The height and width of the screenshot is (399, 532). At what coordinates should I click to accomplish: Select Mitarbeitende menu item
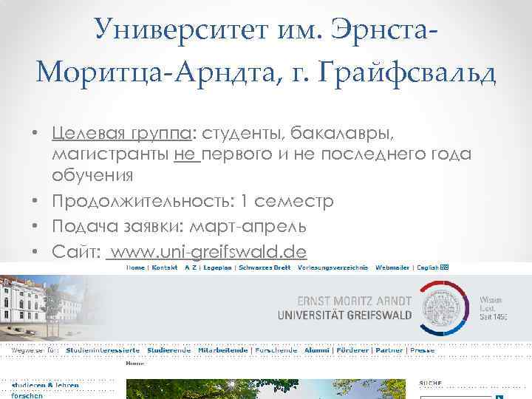(223, 350)
